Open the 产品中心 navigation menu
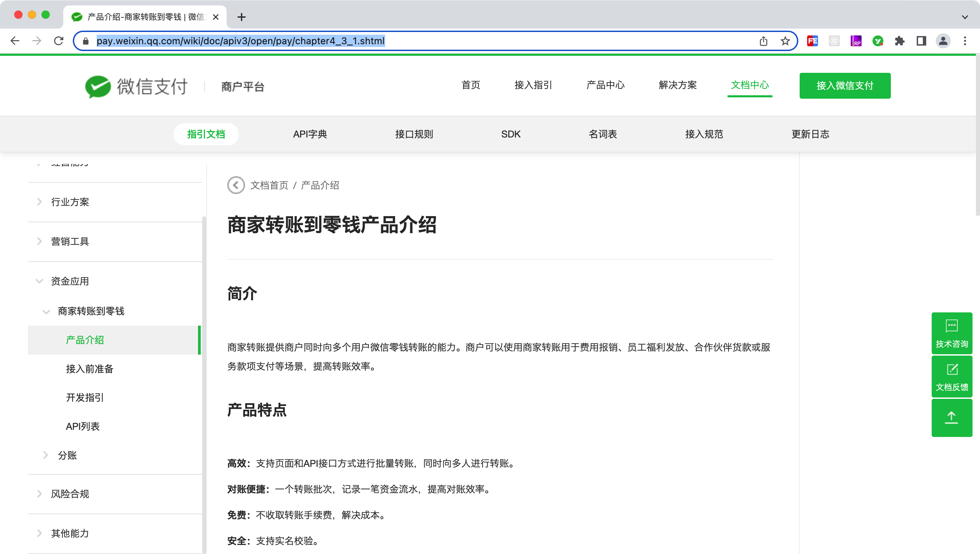Screen dimensions: 980x554 pos(605,85)
